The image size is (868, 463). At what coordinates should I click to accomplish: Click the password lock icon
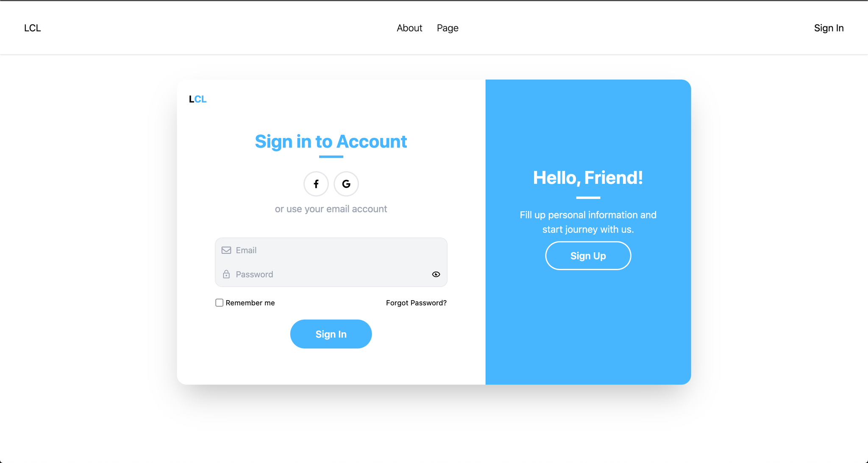click(226, 274)
